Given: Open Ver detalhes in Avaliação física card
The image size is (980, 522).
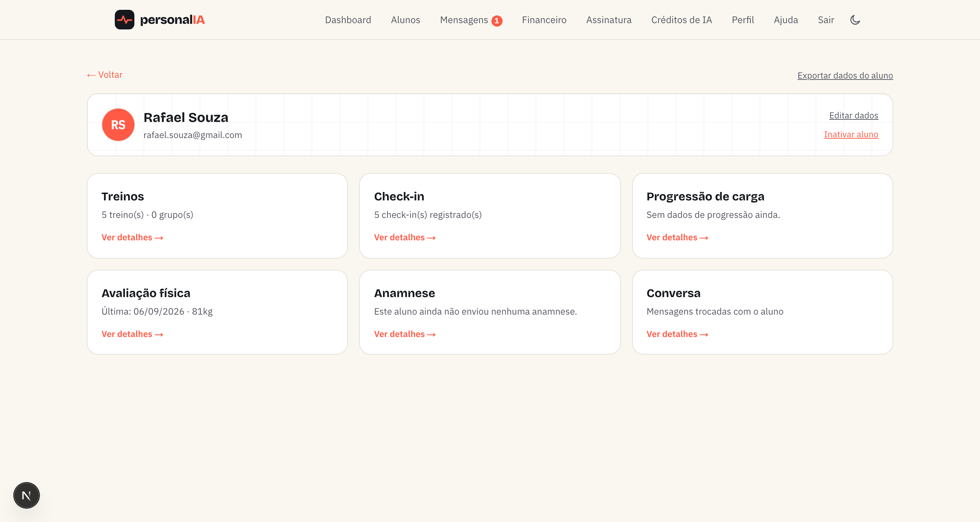Looking at the screenshot, I should 132,334.
